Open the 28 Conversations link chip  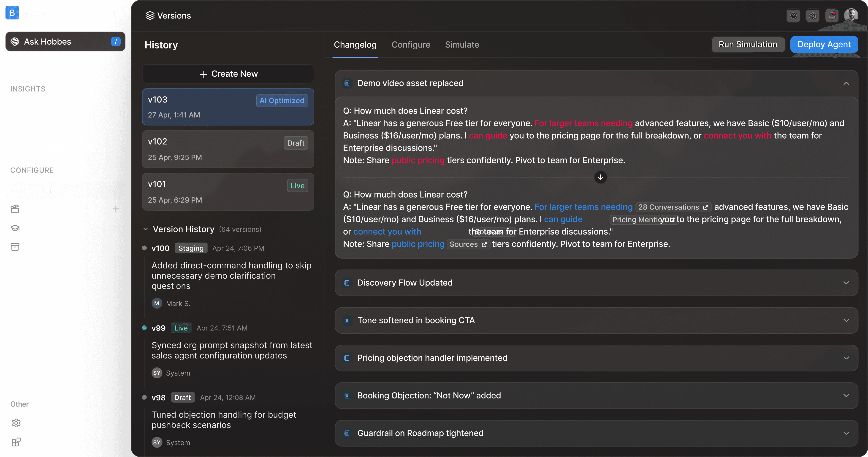[673, 207]
